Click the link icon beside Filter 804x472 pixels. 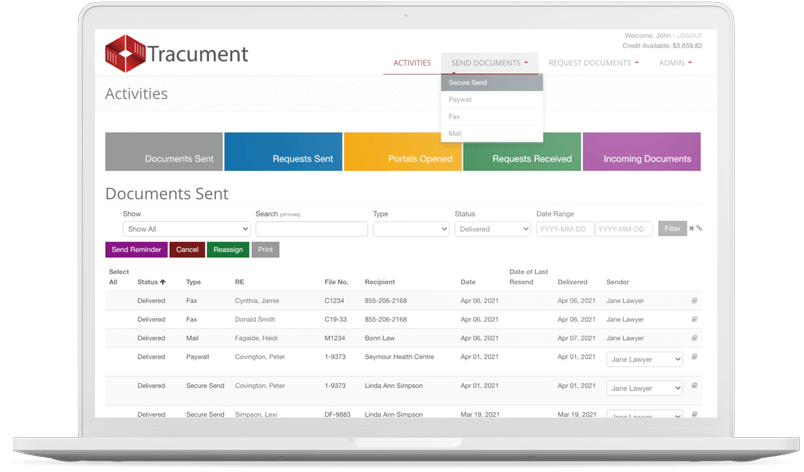coord(699,229)
